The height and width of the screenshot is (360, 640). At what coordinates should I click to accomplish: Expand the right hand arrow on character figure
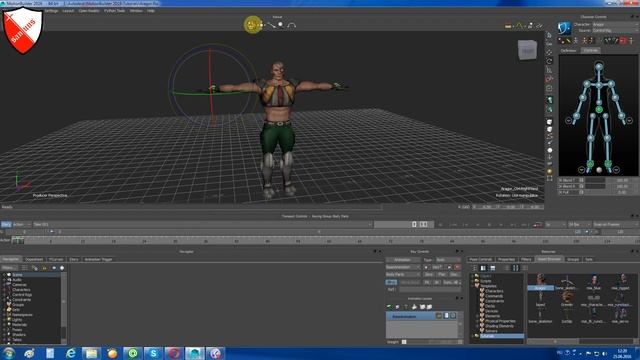568,120
